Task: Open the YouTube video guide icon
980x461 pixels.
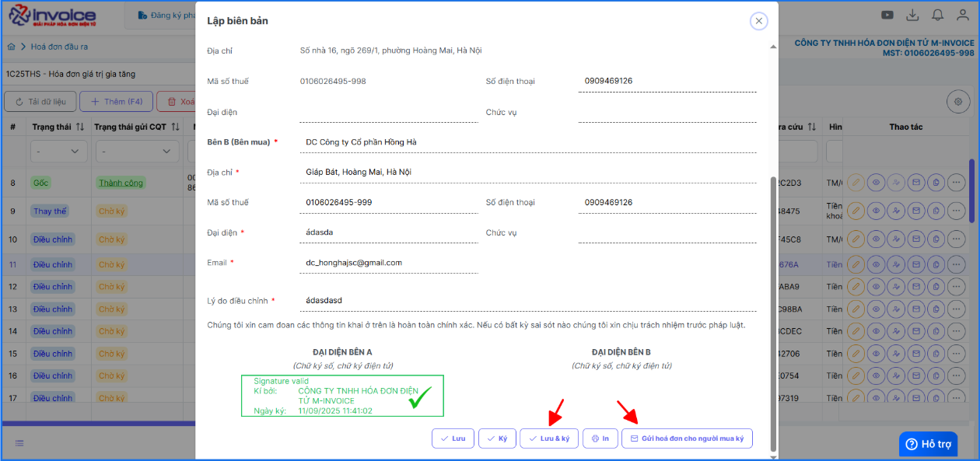Action: [x=887, y=15]
